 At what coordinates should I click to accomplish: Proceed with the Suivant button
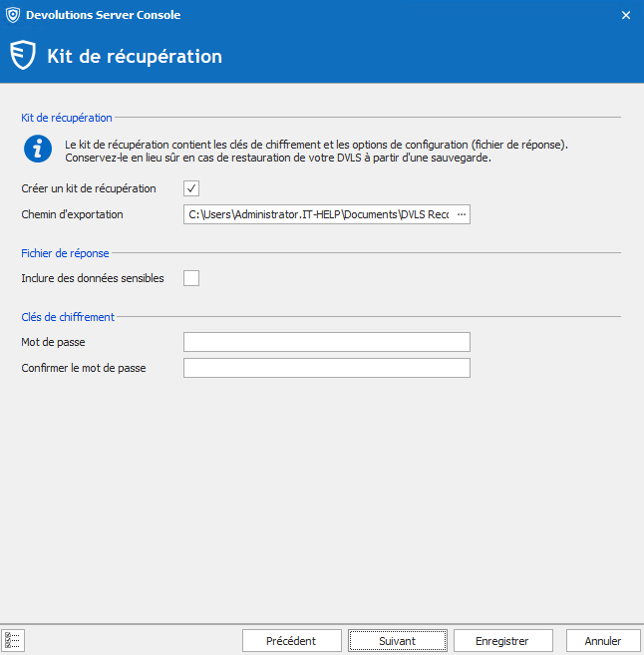pyautogui.click(x=397, y=641)
